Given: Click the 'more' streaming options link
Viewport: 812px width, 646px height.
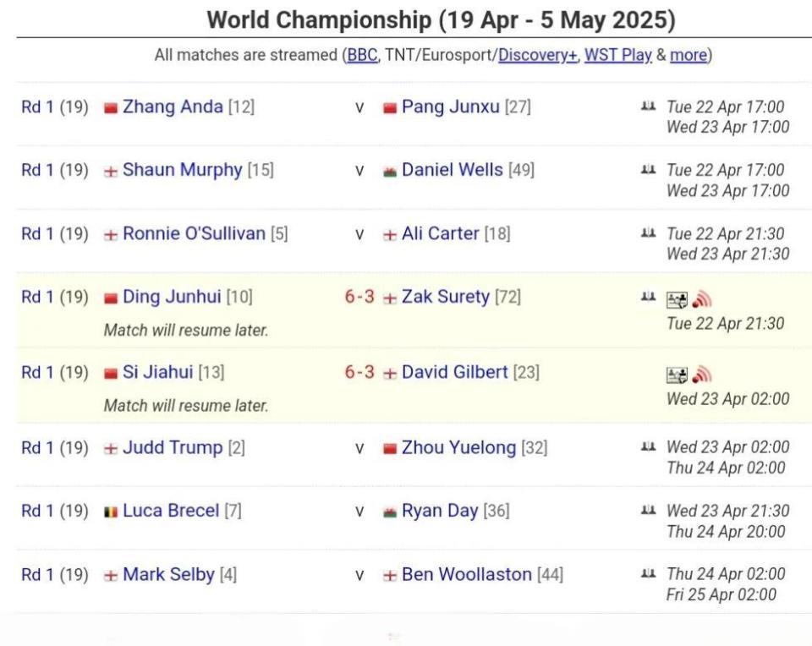Looking at the screenshot, I should coord(689,55).
